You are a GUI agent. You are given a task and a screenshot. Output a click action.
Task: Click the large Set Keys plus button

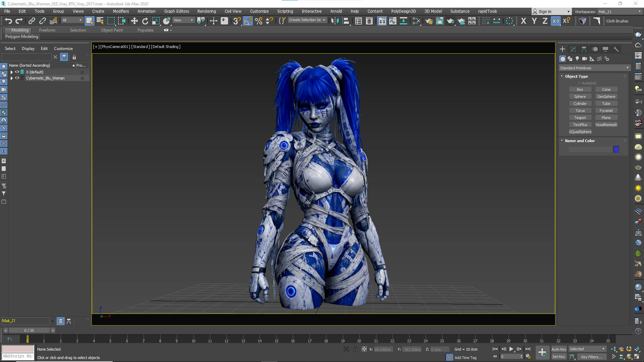click(542, 352)
